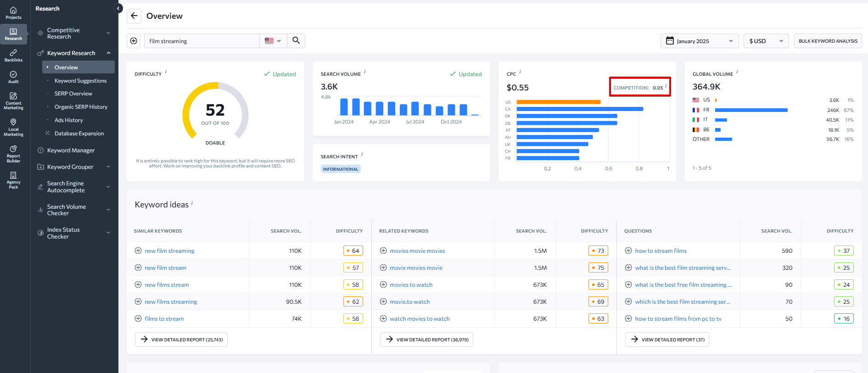The width and height of the screenshot is (868, 373).
Task: Open the US flag country selector
Action: pyautogui.click(x=273, y=41)
